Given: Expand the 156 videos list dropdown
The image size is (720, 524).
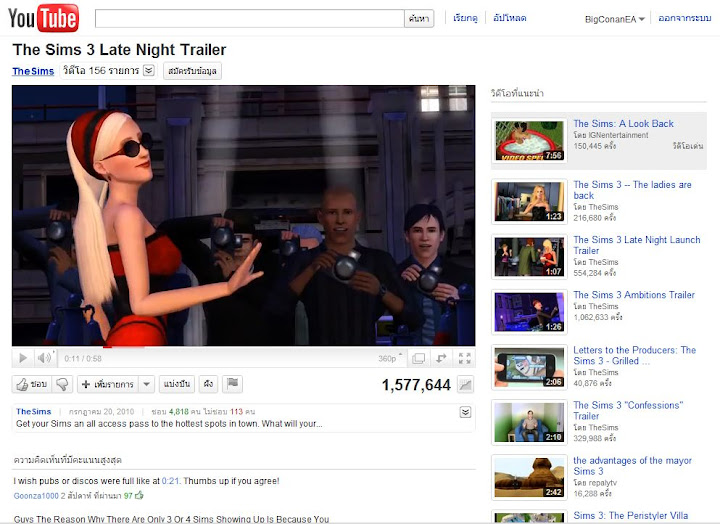Looking at the screenshot, I should click(x=148, y=71).
